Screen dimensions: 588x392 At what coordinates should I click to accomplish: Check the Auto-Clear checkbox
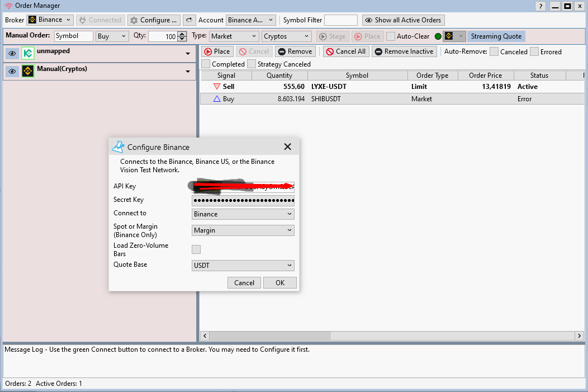[391, 36]
